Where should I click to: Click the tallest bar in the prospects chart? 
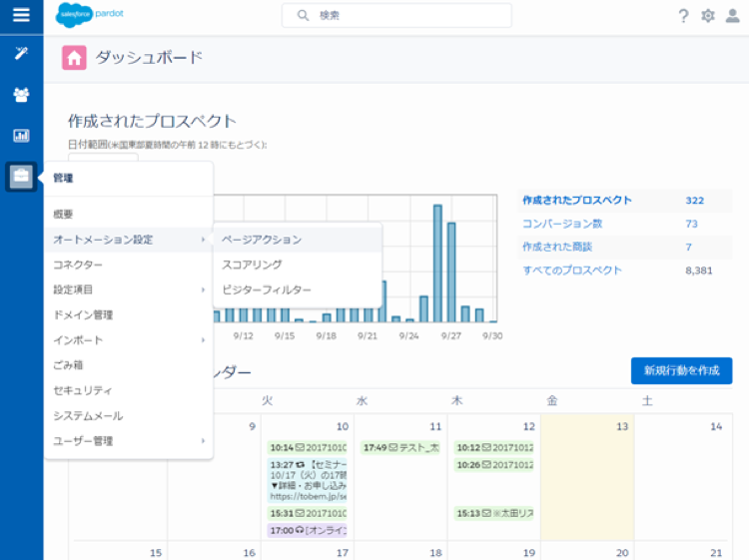437,264
